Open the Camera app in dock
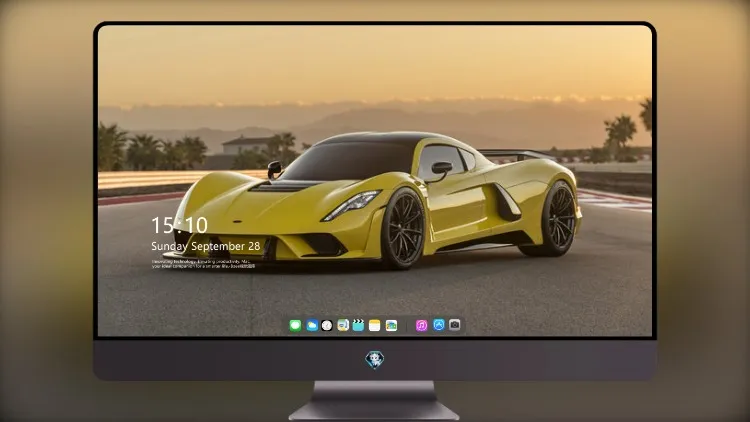 point(455,325)
